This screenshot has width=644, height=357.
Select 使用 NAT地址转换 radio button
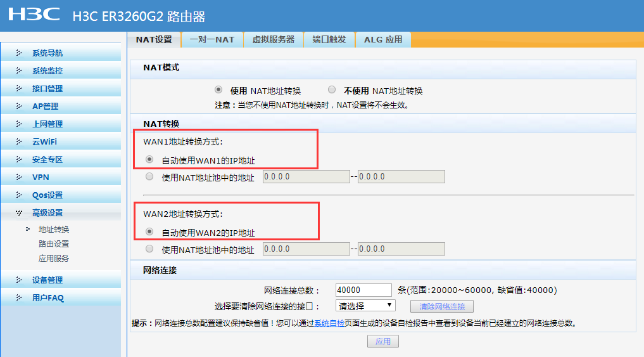click(x=218, y=89)
